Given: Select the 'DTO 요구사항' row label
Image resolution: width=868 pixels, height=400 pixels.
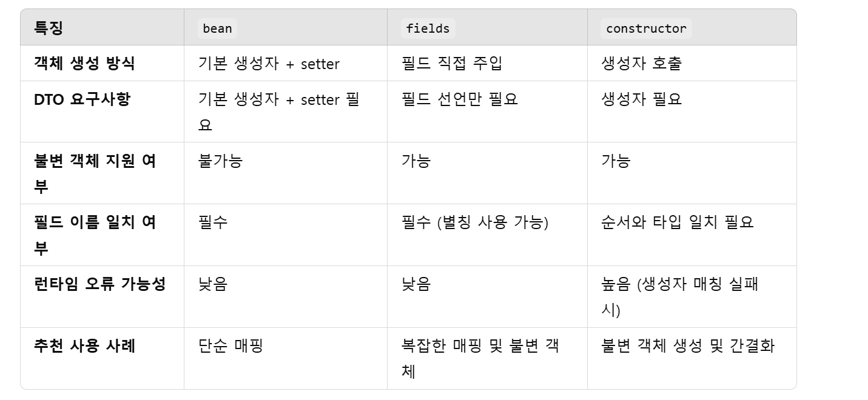Looking at the screenshot, I should 82,99.
